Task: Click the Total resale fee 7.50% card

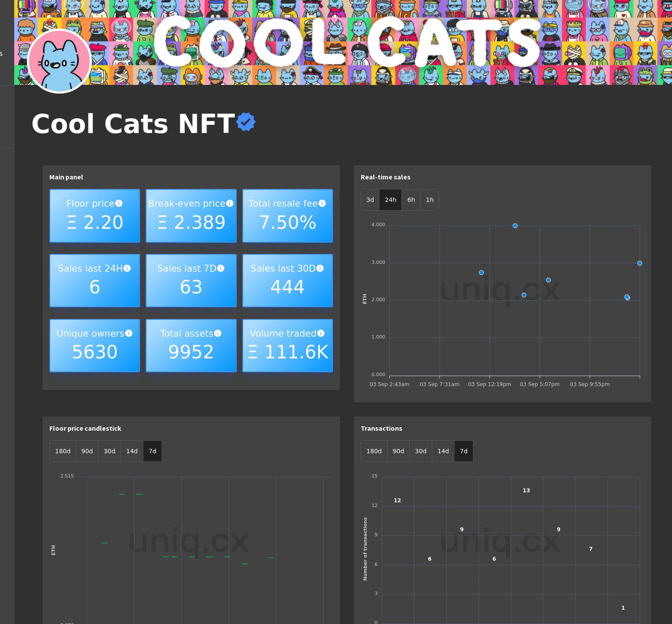Action: (x=287, y=216)
